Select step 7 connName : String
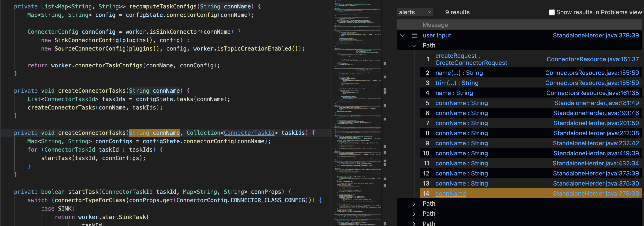The image size is (644, 226). [462, 123]
